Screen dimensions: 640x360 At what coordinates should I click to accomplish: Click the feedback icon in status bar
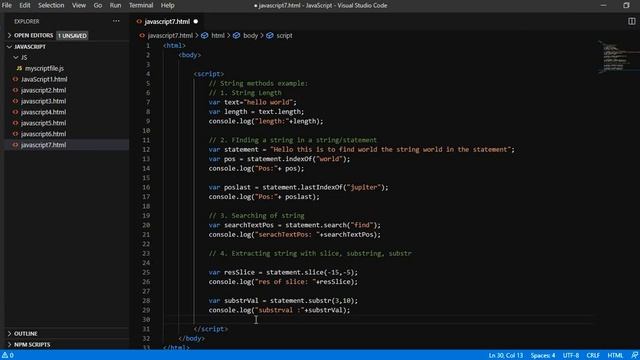point(634,355)
